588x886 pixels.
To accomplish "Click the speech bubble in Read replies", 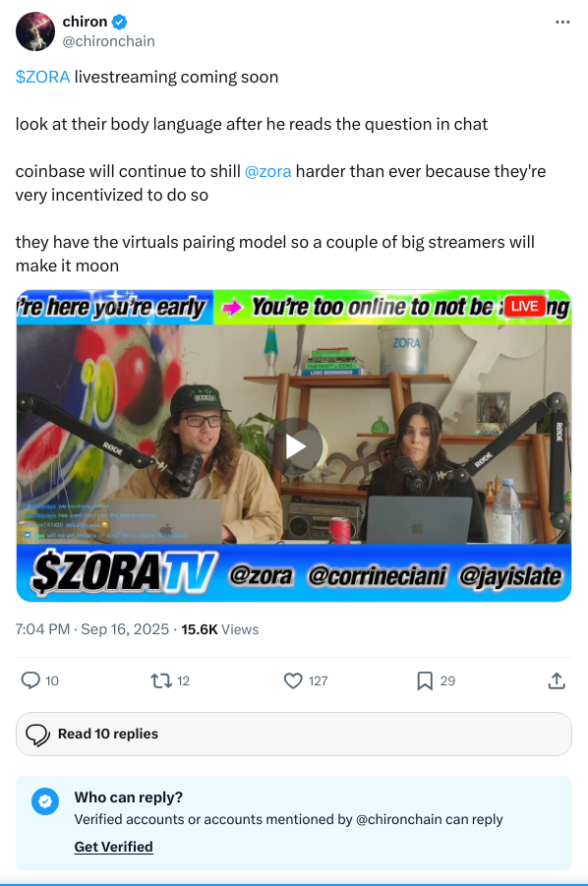I will point(37,735).
